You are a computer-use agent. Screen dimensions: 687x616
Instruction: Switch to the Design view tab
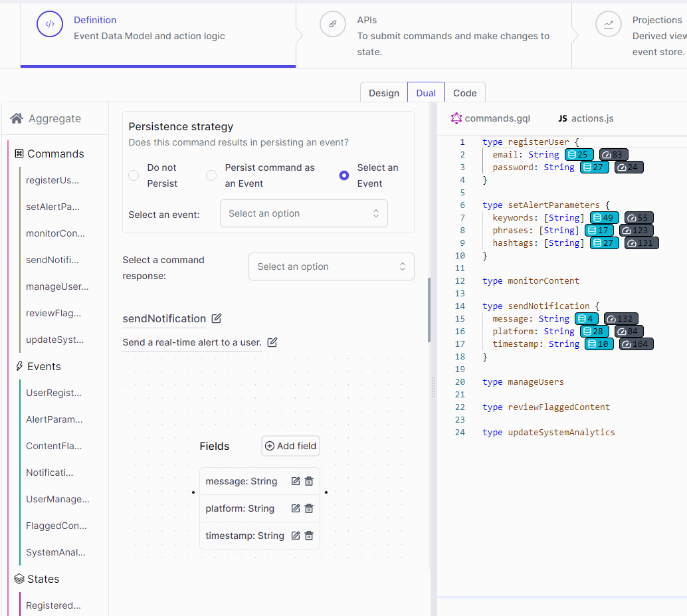(384, 93)
